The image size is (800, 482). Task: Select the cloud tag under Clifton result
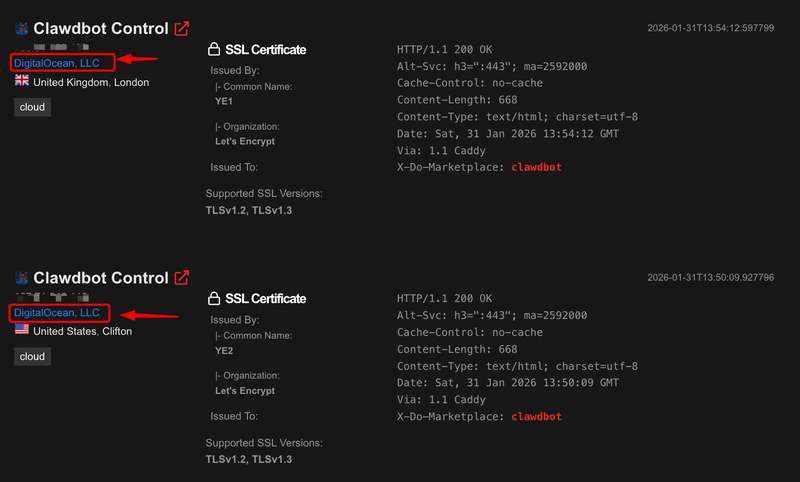(32, 356)
